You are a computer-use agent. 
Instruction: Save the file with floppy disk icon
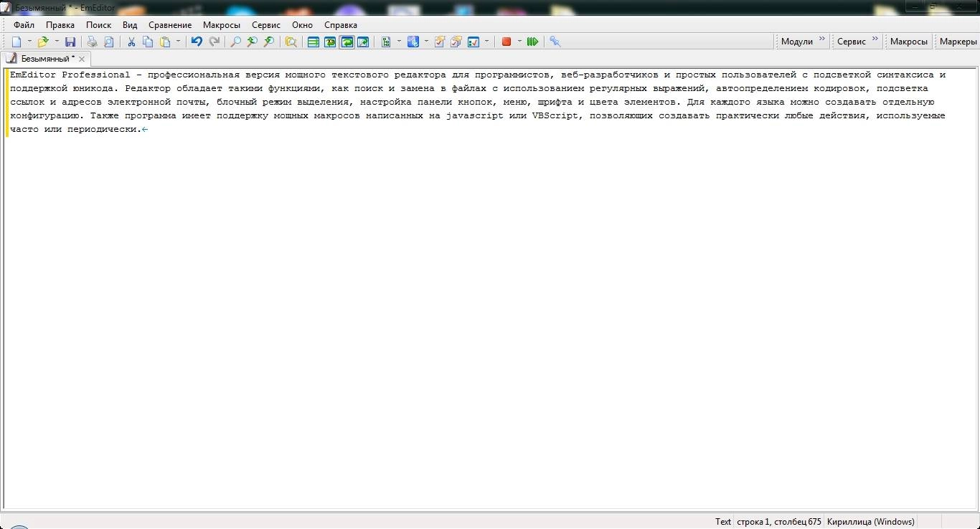[x=70, y=42]
